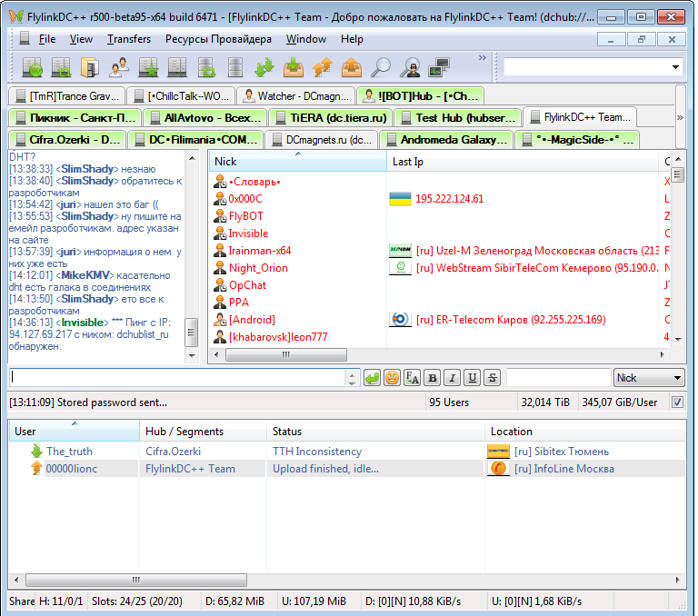Open Favorite Hubs star server icon

(148, 67)
